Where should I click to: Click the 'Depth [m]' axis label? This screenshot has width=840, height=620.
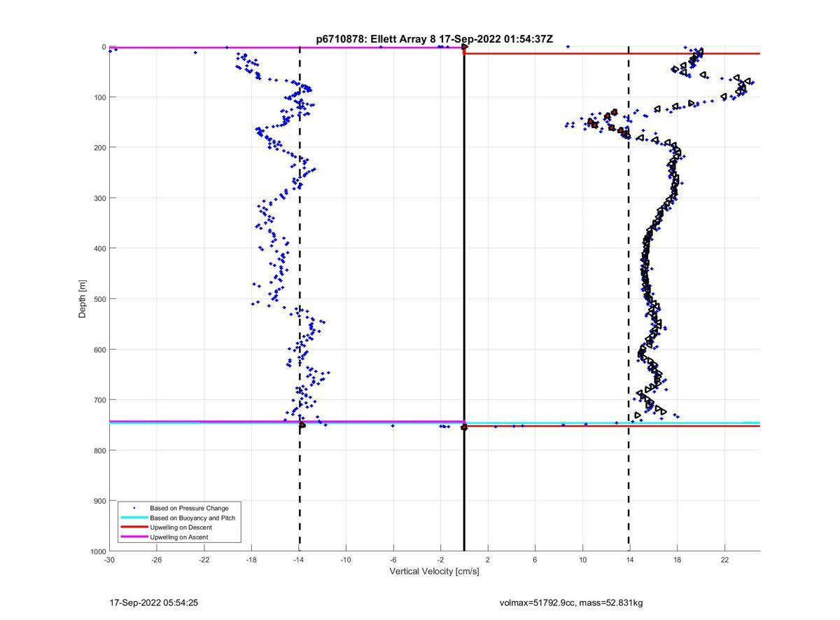tap(83, 299)
